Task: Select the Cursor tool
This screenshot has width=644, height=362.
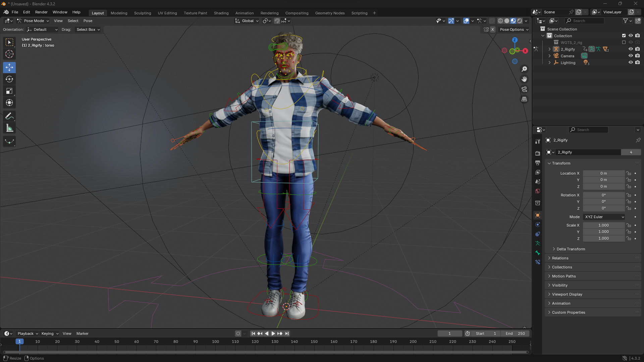Action: pyautogui.click(x=9, y=54)
